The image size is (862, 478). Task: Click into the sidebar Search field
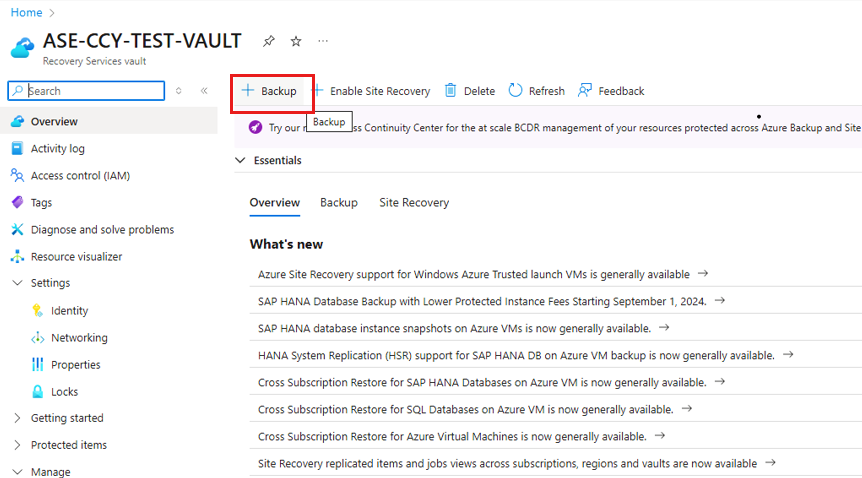86,91
